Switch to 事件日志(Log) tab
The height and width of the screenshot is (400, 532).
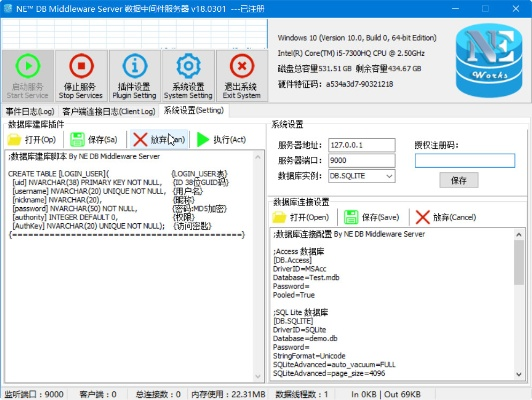coord(30,111)
